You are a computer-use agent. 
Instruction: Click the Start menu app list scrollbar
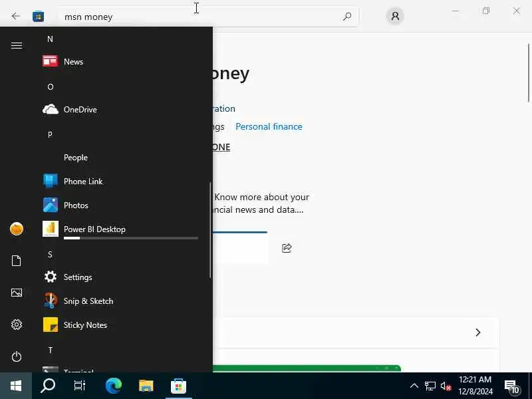(210, 230)
